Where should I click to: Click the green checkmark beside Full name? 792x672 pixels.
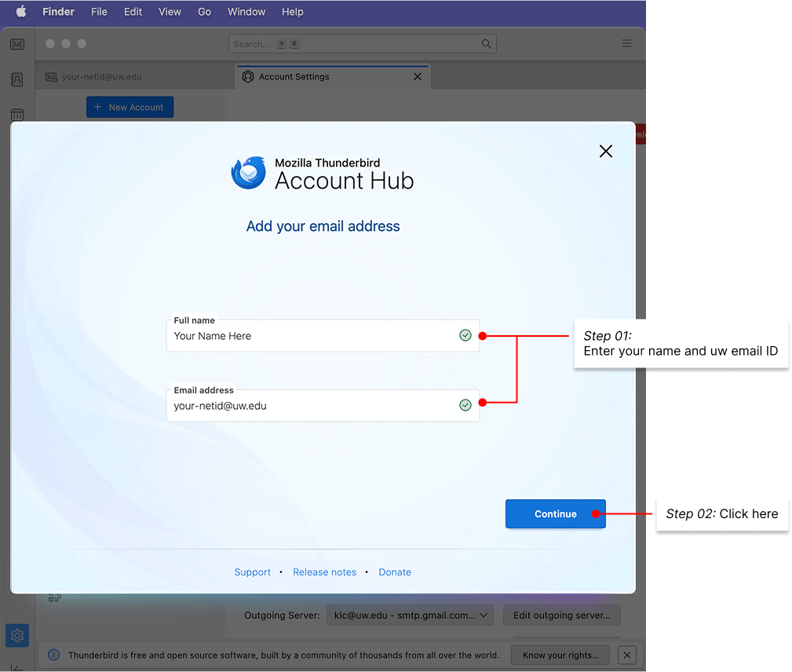[465, 334]
